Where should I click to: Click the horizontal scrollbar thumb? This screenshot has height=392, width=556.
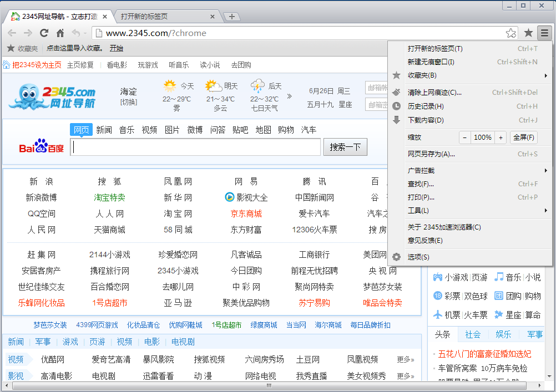click(x=269, y=385)
